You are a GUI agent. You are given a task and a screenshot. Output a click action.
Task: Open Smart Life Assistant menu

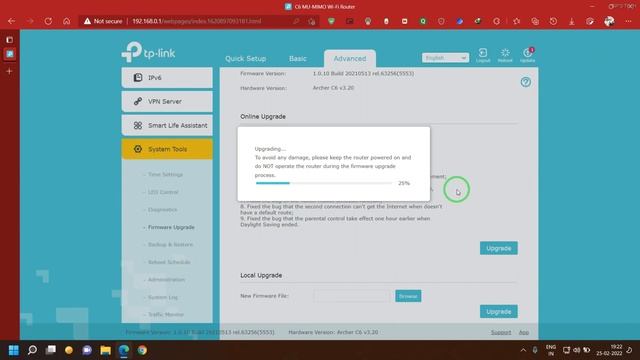click(167, 125)
